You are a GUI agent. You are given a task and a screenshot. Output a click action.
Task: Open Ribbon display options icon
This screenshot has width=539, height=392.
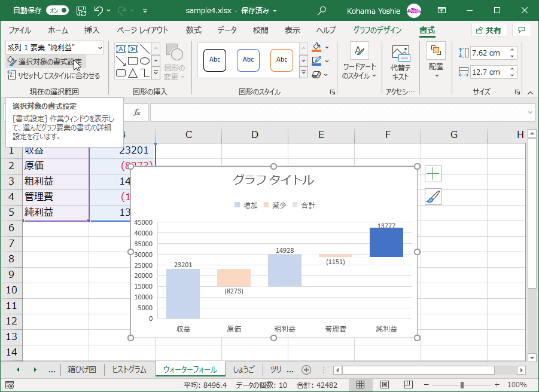(441, 11)
